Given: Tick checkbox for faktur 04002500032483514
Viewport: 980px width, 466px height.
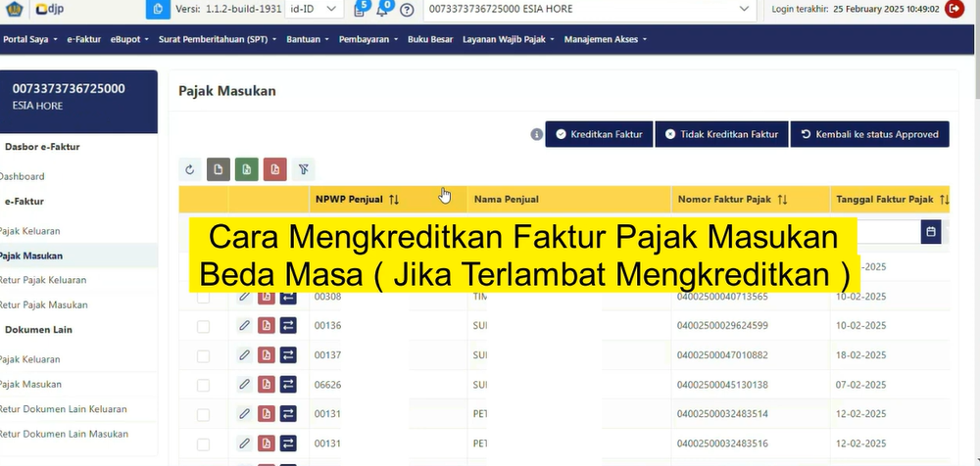Looking at the screenshot, I should 203,415.
